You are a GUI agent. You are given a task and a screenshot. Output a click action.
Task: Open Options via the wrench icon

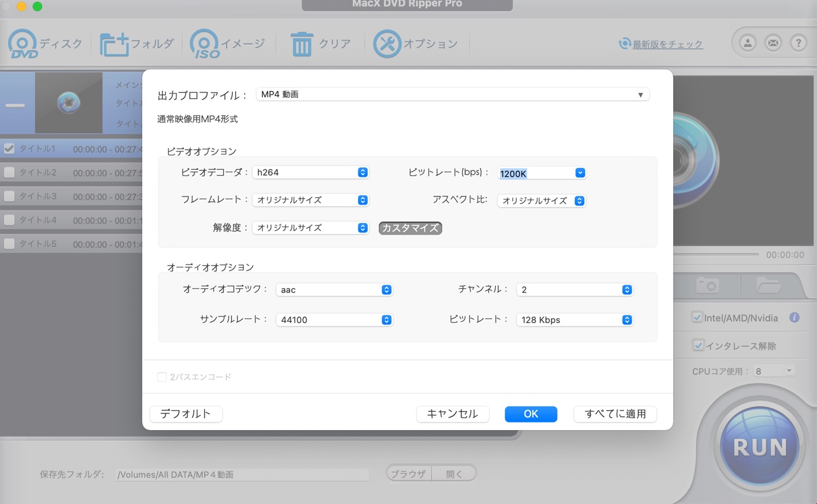[x=387, y=44]
